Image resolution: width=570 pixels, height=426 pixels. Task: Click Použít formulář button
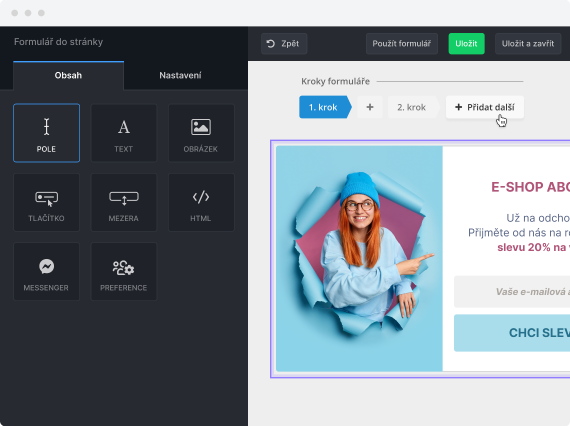402,44
